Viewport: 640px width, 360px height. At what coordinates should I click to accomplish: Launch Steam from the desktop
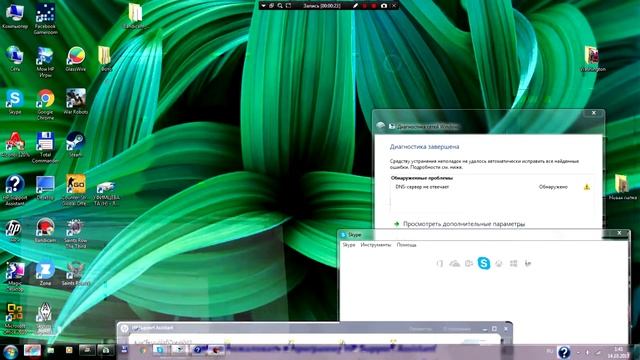pos(76,144)
